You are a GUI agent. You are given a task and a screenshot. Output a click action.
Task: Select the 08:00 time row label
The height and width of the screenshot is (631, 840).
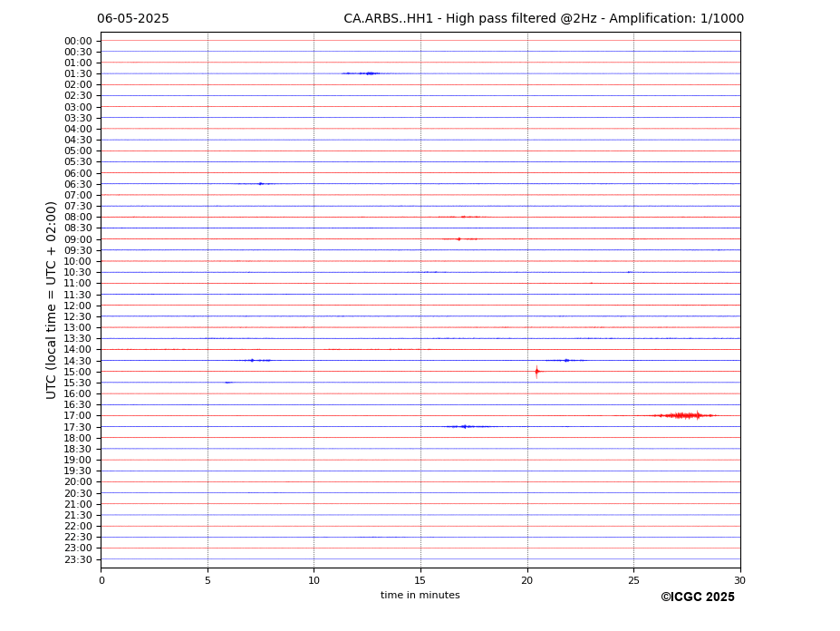pyautogui.click(x=78, y=217)
